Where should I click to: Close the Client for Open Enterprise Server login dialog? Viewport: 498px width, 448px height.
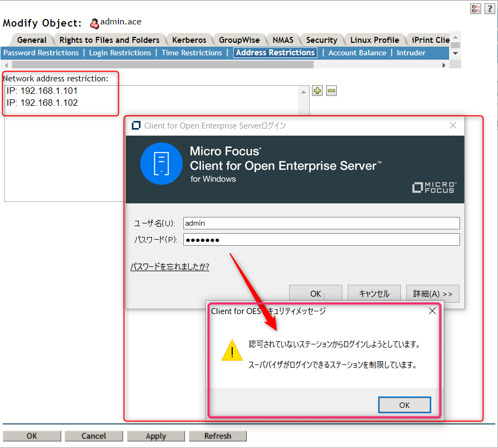click(453, 125)
